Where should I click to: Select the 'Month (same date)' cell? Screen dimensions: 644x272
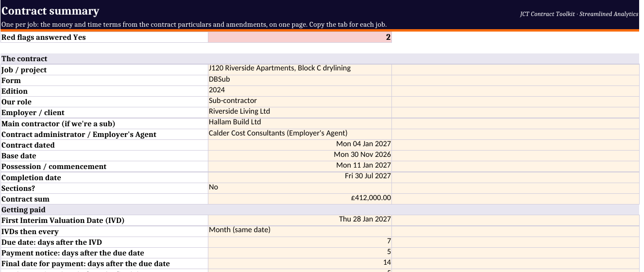(300, 231)
